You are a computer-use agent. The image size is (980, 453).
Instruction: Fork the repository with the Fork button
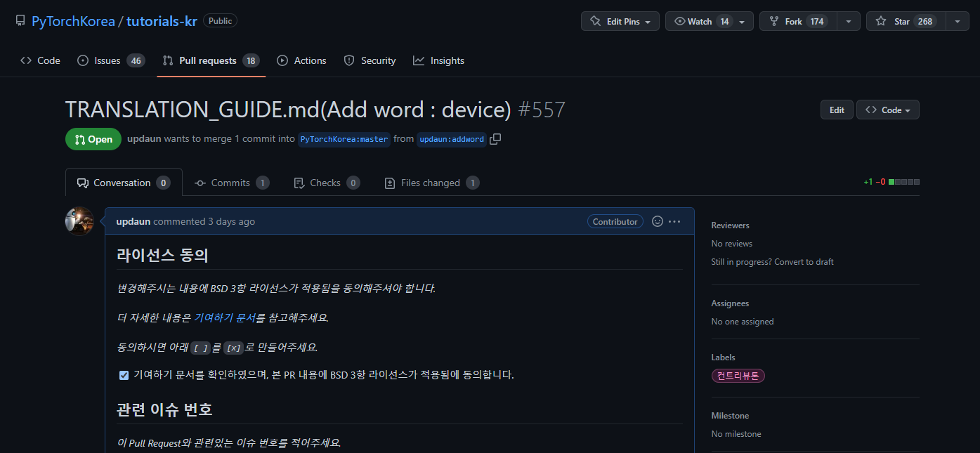pos(799,22)
